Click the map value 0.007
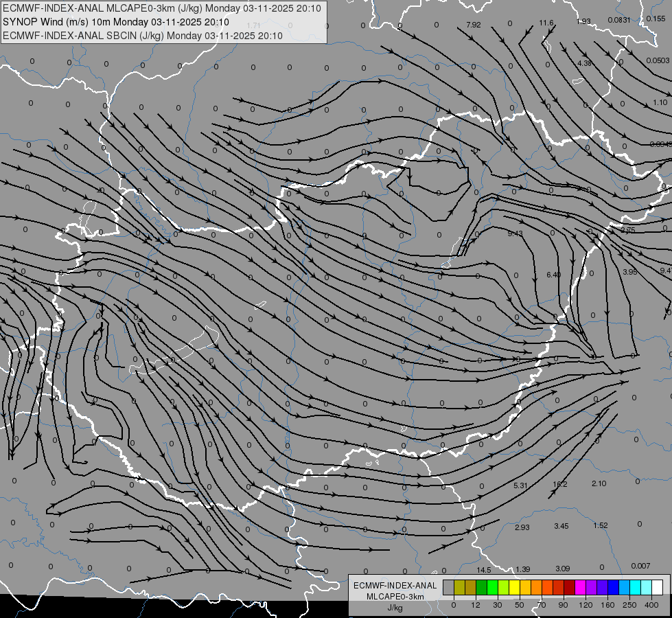 coord(640,566)
